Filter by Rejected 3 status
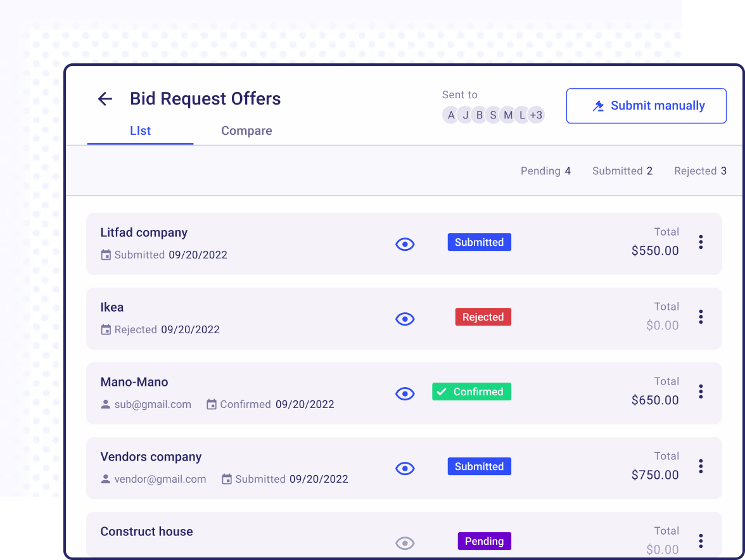745x560 pixels. point(701,171)
